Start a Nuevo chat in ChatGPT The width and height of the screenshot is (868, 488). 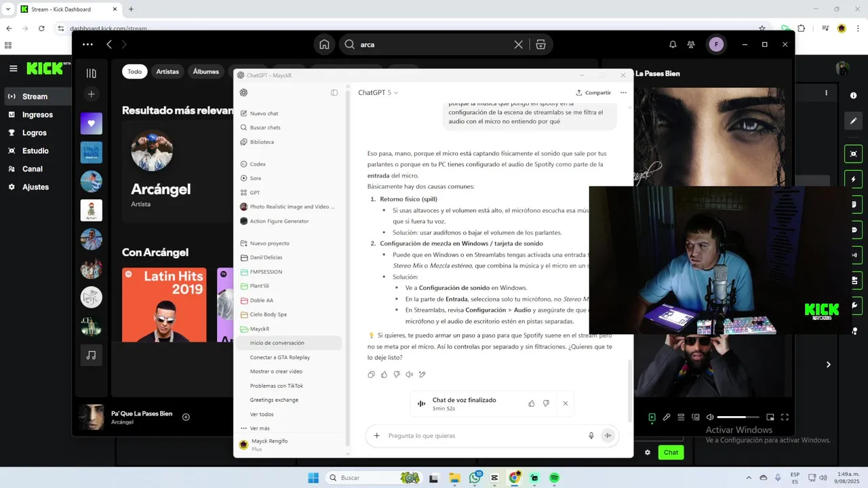point(264,113)
